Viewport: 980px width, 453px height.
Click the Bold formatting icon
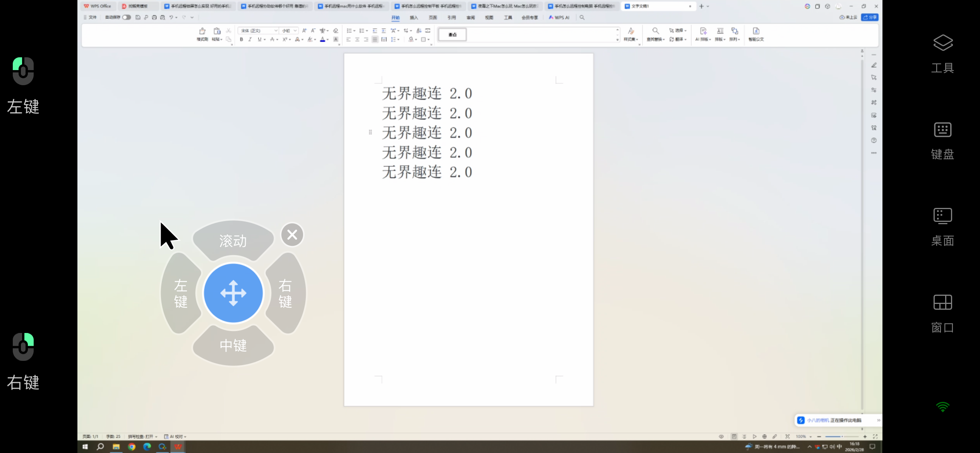[241, 39]
